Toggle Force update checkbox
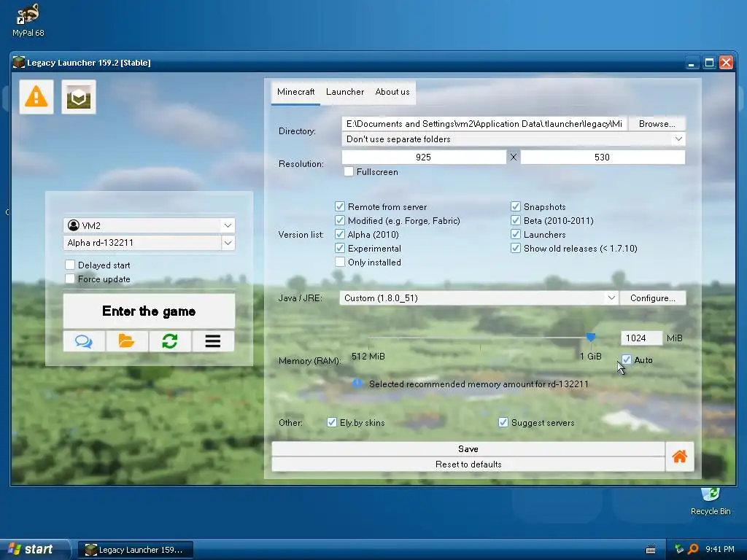The image size is (747, 560). 70,279
